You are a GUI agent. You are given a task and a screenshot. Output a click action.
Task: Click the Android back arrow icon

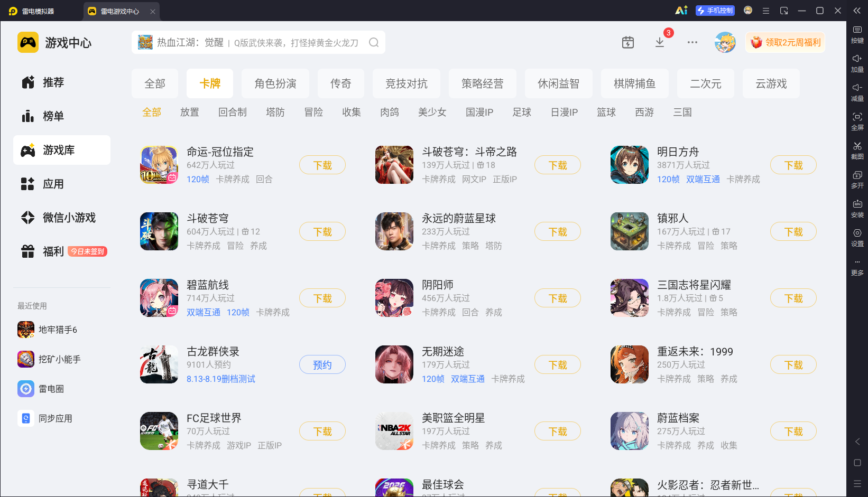tap(857, 442)
